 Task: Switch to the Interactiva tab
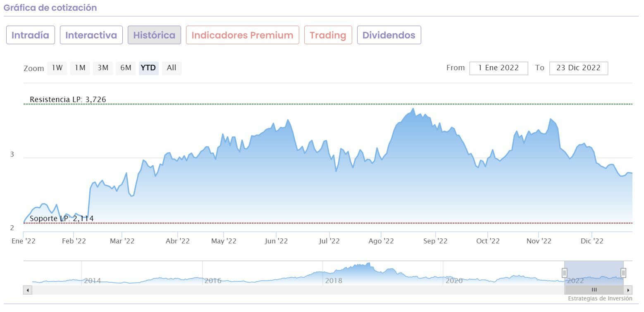point(91,35)
